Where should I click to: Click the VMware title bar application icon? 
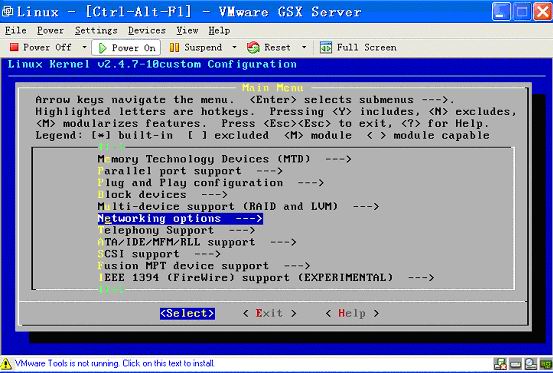click(7, 11)
